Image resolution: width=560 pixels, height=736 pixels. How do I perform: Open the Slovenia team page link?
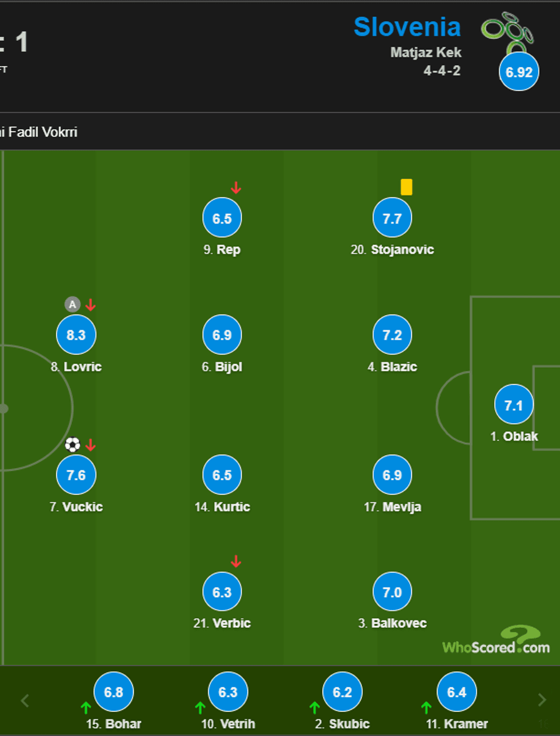(407, 27)
